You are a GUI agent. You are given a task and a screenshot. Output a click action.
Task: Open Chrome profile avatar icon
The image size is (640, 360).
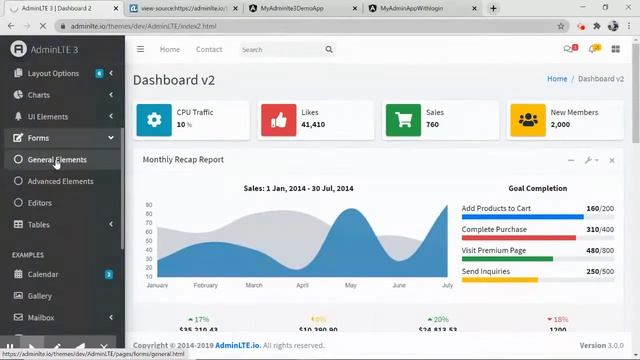(613, 26)
